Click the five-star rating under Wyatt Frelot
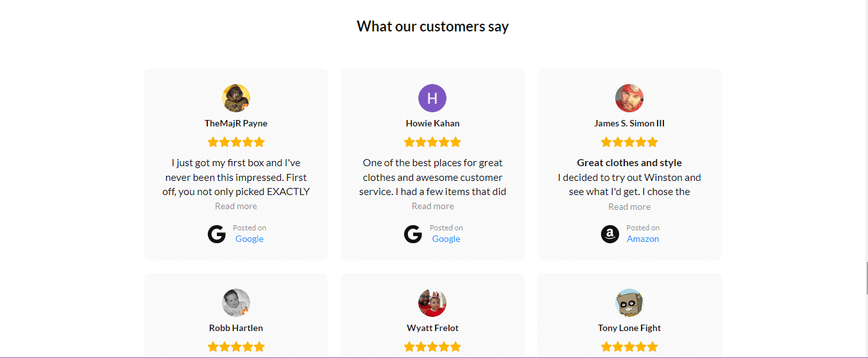 point(432,346)
